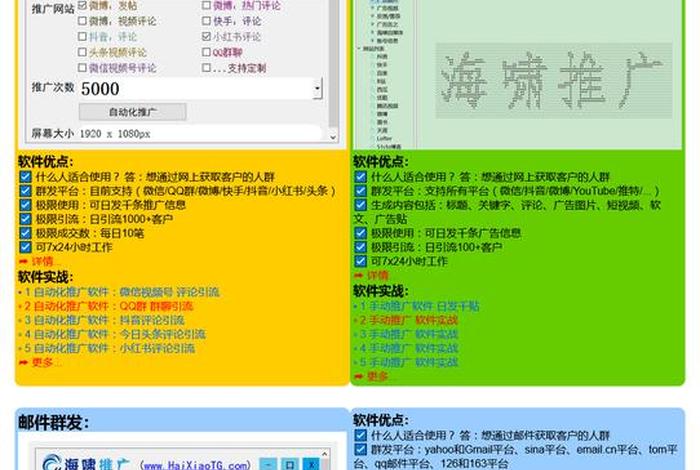The image size is (700, 470).
Task: Check the 微博，热门评论 checkbox
Action: [x=206, y=5]
